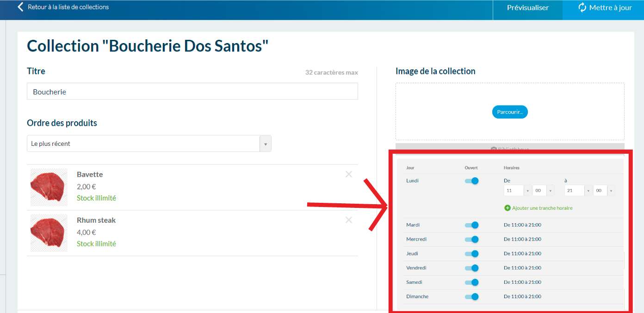Click Stock illimité under Rhum steak
644x313 pixels.
96,244
